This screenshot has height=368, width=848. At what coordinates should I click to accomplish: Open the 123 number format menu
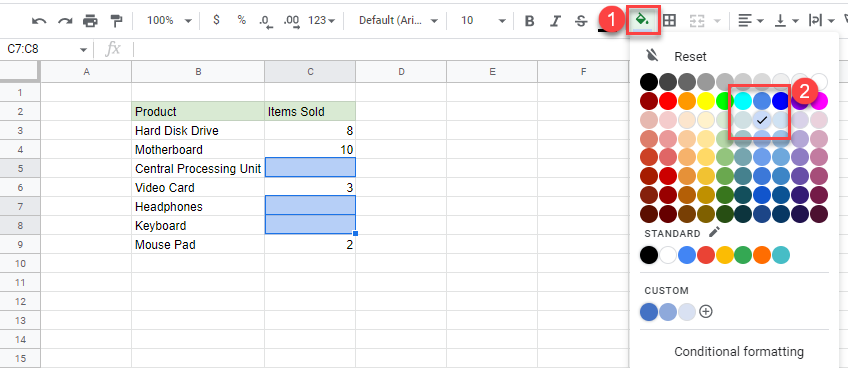(x=321, y=21)
